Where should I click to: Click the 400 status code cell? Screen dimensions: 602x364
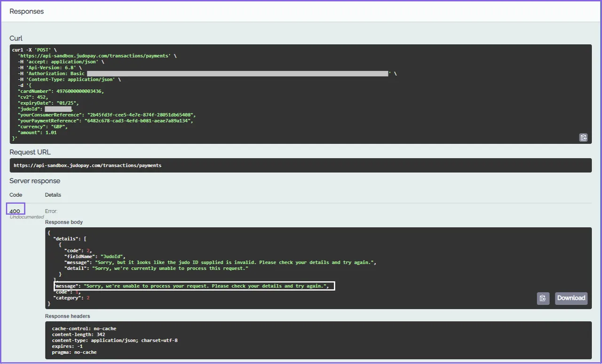[x=15, y=209]
